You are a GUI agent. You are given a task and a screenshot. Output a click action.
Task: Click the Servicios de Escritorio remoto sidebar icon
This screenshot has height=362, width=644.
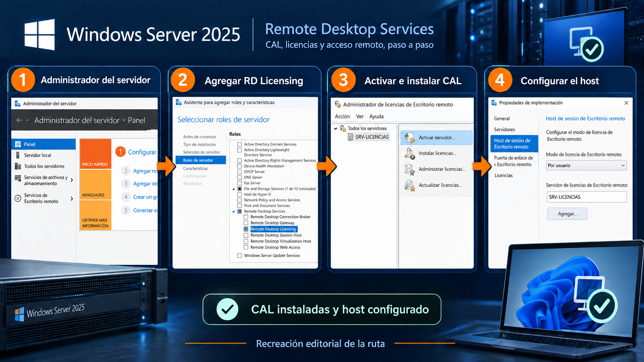[x=18, y=198]
